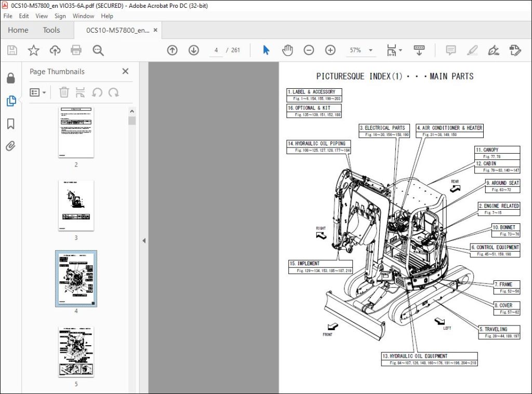Open the Find text magnifier tool
This screenshot has height=394, width=532.
pyautogui.click(x=98, y=50)
